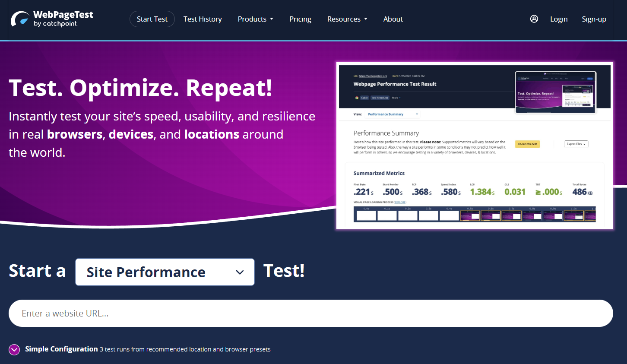Click the Login link
Image resolution: width=627 pixels, height=364 pixels.
(559, 19)
